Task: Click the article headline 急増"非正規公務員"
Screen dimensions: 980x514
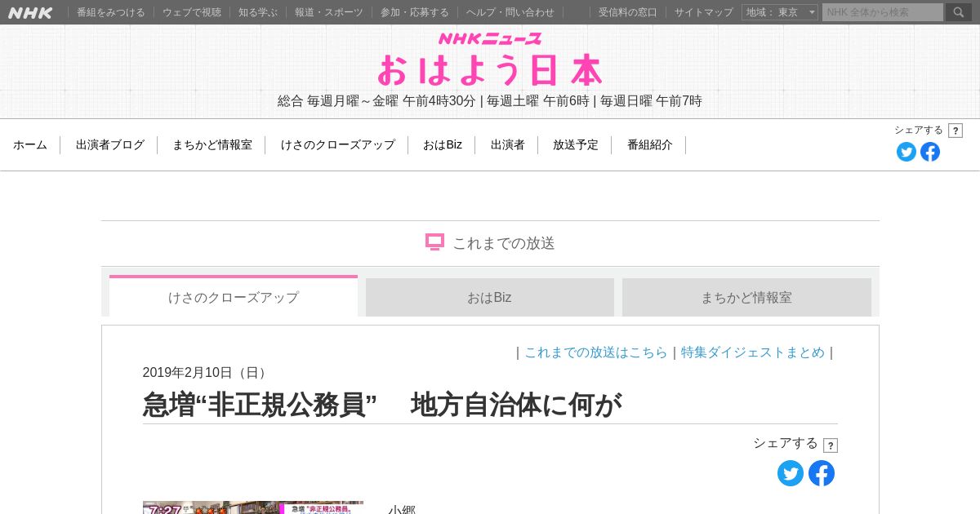Action: point(382,405)
